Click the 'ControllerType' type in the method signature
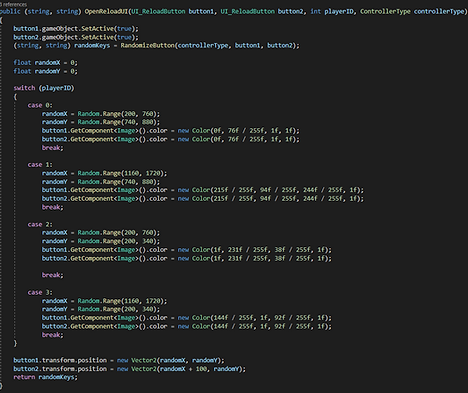The height and width of the screenshot is (393, 468). coord(385,11)
